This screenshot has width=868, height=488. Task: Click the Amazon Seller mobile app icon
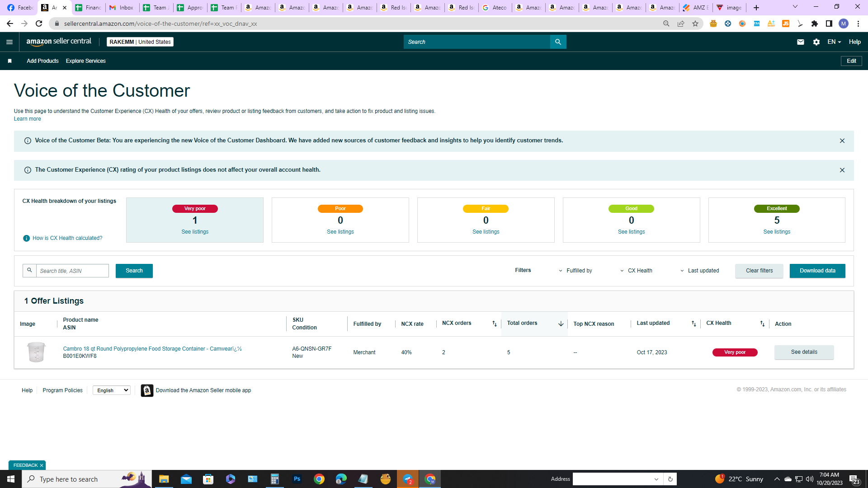coord(147,390)
